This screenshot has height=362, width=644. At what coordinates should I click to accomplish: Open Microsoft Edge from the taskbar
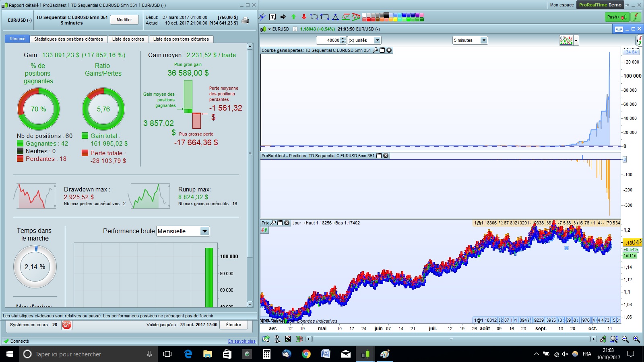coord(188,354)
